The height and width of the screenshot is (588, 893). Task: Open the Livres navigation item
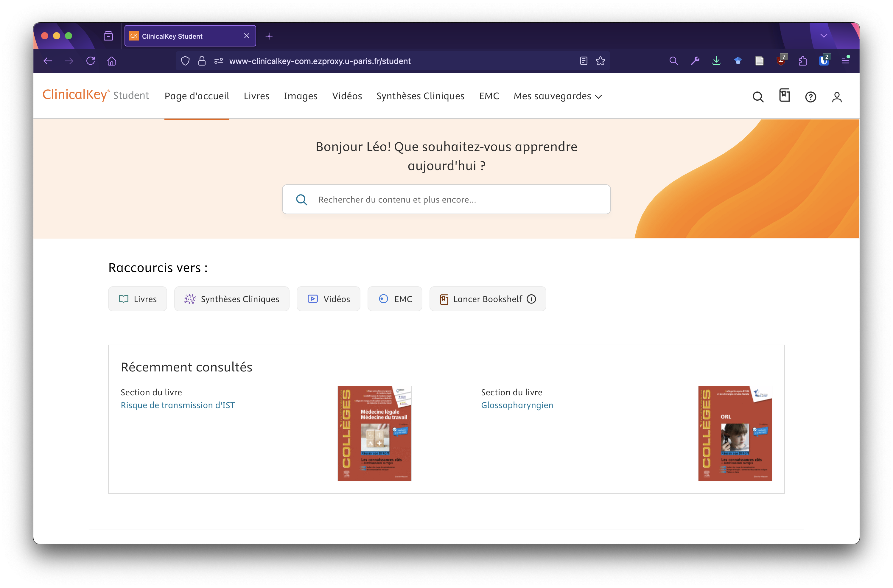tap(257, 96)
